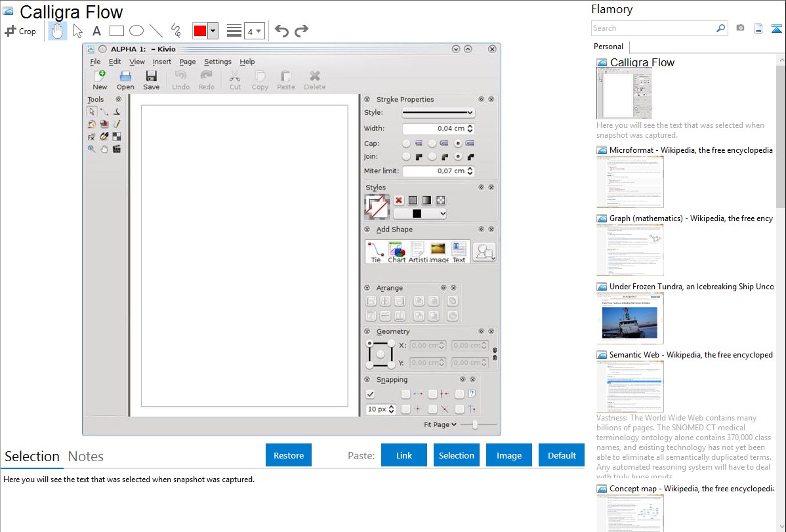This screenshot has height=532, width=786.
Task: Choose the straight line tool
Action: 155,31
